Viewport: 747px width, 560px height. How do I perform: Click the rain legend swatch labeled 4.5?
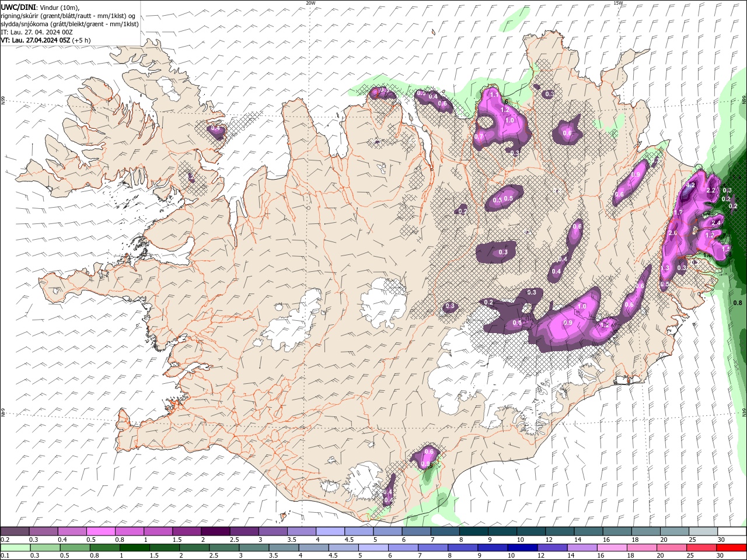343,548
